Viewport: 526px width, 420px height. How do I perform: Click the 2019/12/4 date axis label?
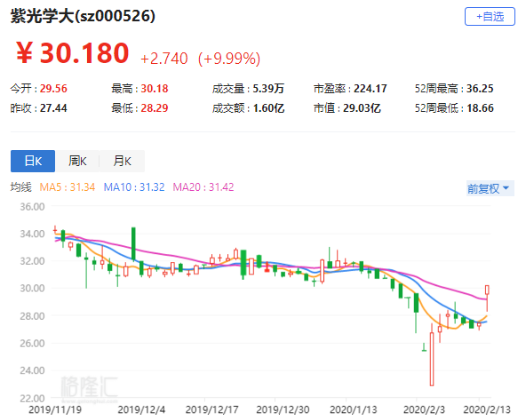click(141, 409)
